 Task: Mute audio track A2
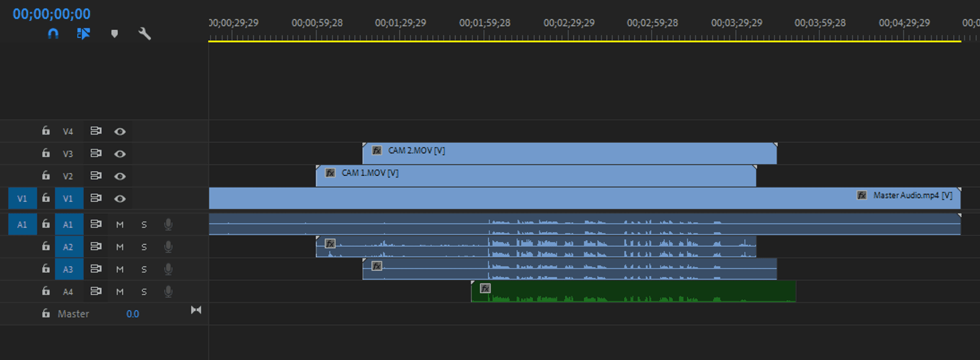[120, 247]
